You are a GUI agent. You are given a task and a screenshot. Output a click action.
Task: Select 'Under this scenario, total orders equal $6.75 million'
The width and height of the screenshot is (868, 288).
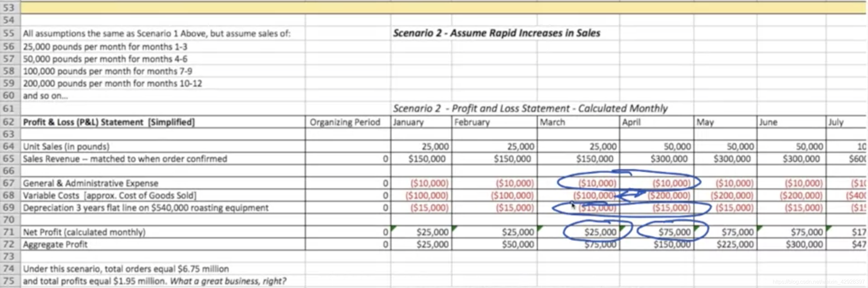tap(126, 269)
